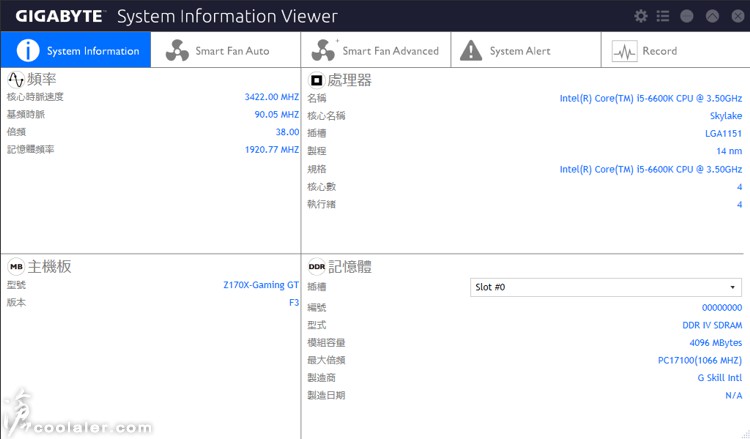Select the 3422.00 MHZ core clock value
This screenshot has height=439, width=750.
point(272,97)
